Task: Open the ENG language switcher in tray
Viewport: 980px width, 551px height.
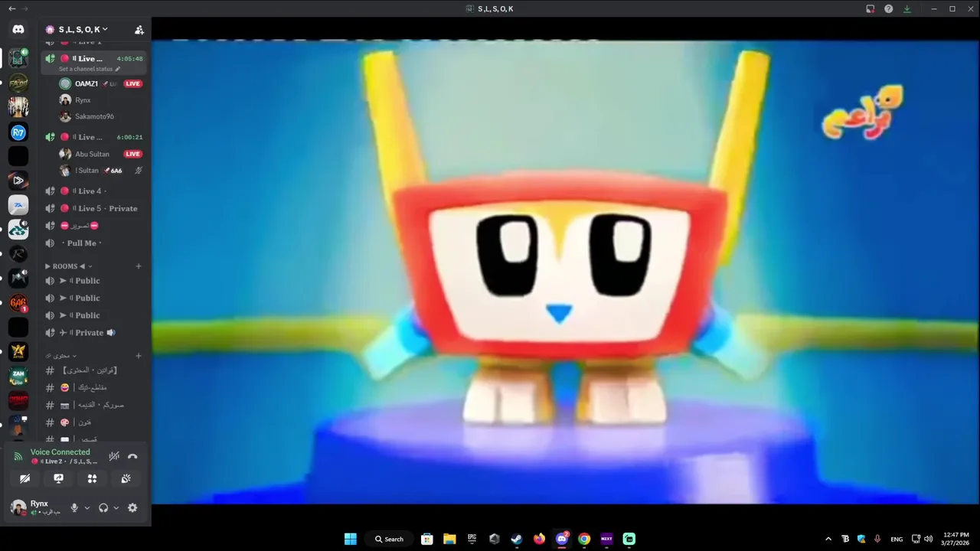Action: click(x=897, y=539)
